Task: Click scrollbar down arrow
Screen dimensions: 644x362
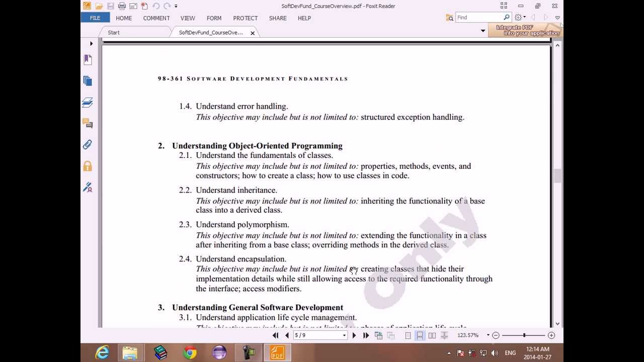Action: (557, 324)
